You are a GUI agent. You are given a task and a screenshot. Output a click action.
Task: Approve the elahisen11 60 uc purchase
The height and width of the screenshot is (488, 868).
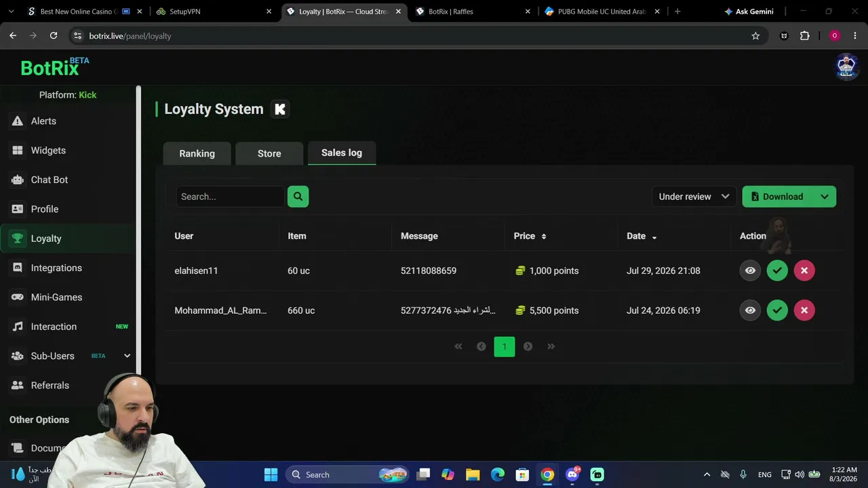point(777,270)
